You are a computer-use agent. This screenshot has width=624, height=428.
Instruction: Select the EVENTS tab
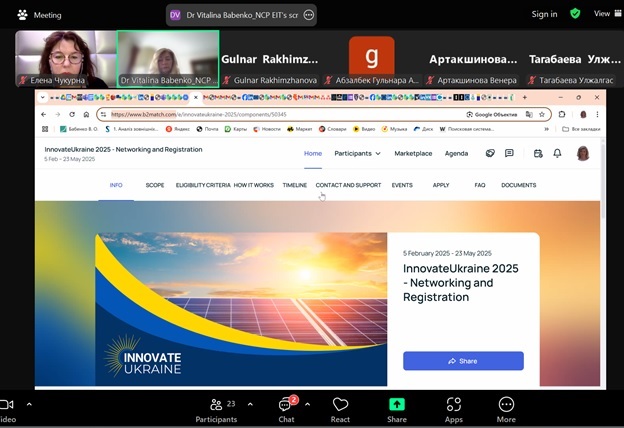[x=402, y=185]
